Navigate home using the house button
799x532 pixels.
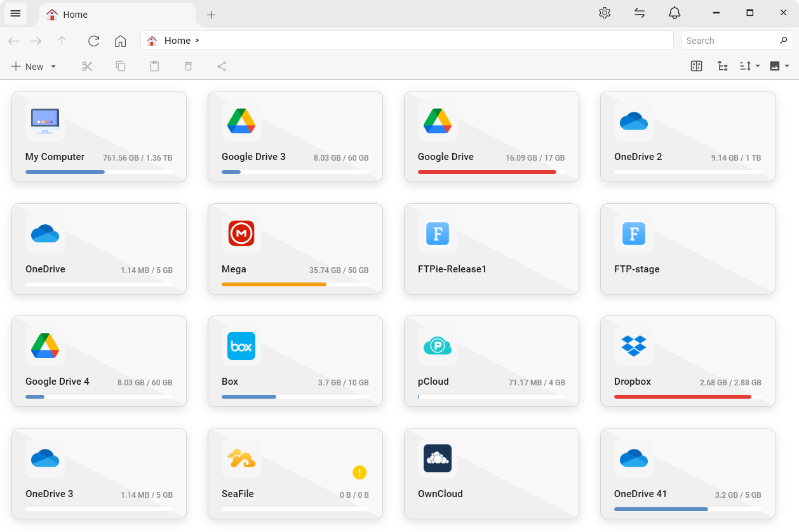click(121, 41)
